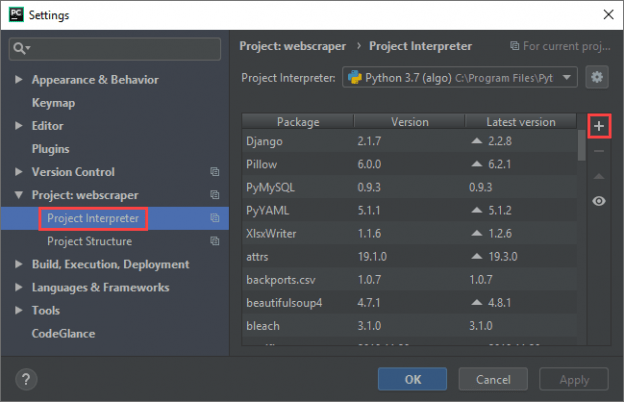Select the bleach package row
This screenshot has height=402, width=624.
(x=410, y=326)
